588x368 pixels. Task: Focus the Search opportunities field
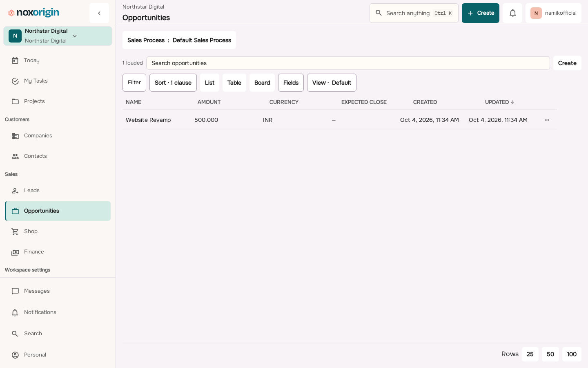point(348,63)
